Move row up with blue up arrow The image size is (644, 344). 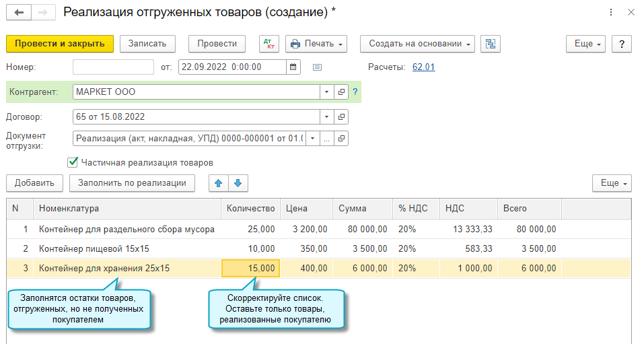(219, 183)
